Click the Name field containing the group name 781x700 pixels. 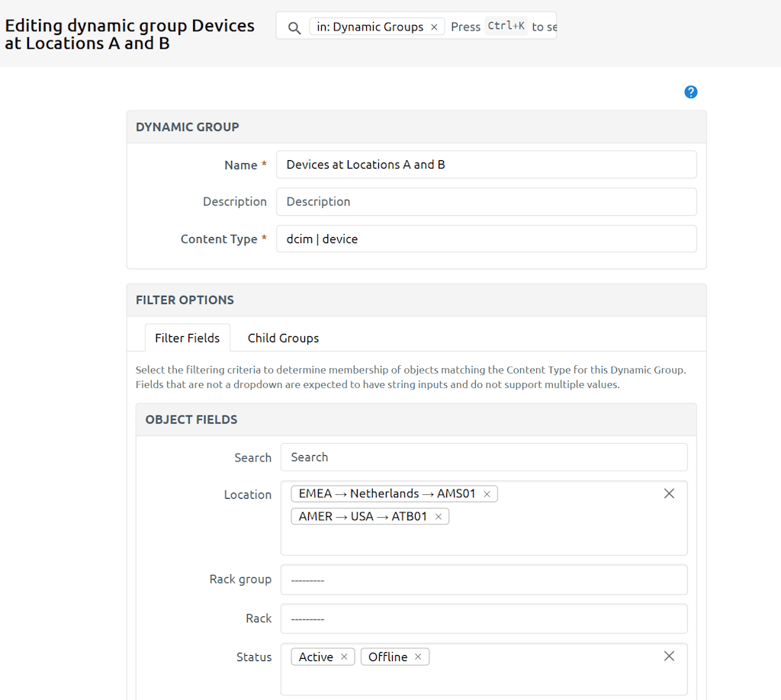(x=487, y=165)
